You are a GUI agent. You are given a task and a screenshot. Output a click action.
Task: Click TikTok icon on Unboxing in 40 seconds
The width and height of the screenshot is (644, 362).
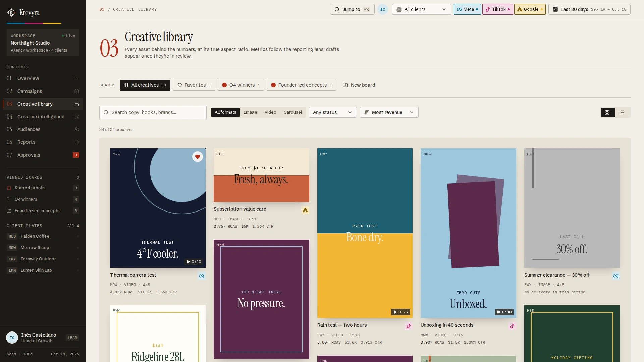tap(512, 326)
